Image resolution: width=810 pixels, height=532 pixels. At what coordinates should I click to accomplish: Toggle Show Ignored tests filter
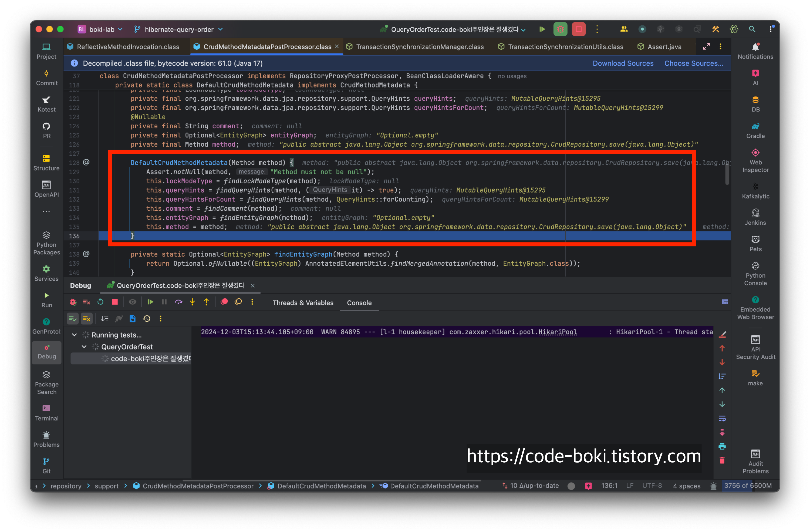[x=86, y=319]
